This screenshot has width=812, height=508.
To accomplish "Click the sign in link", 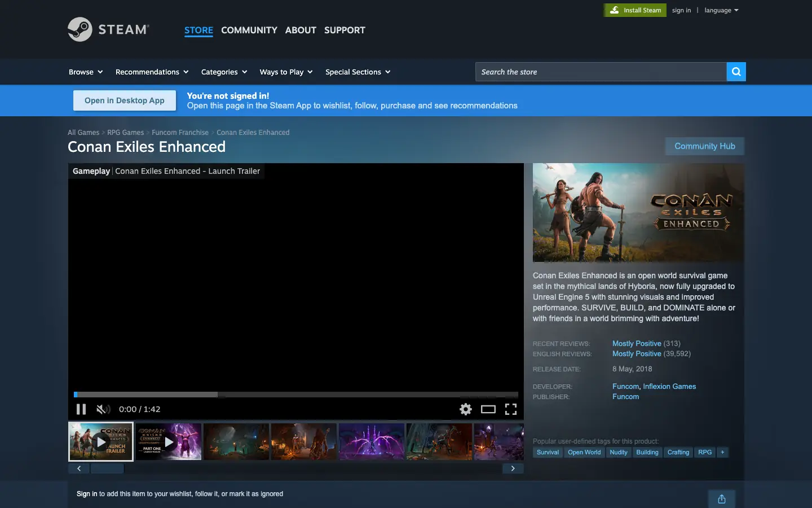I will pyautogui.click(x=681, y=10).
